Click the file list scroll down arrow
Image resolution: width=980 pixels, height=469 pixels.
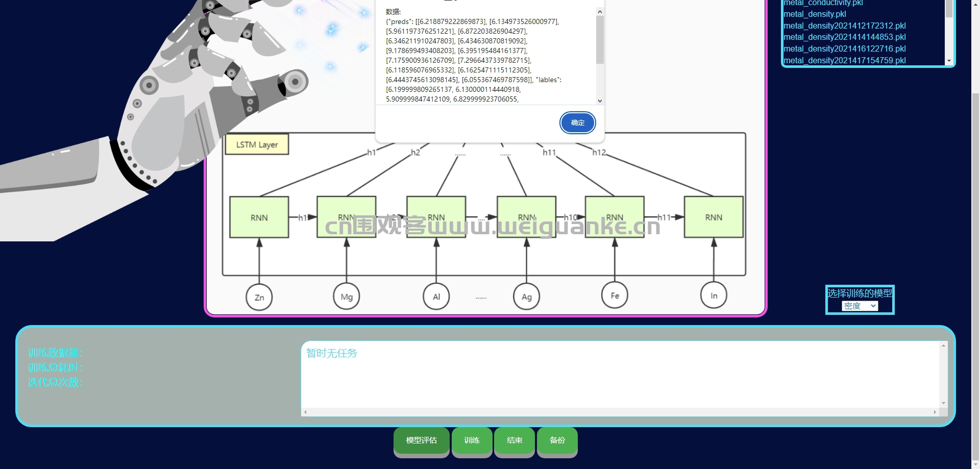949,61
